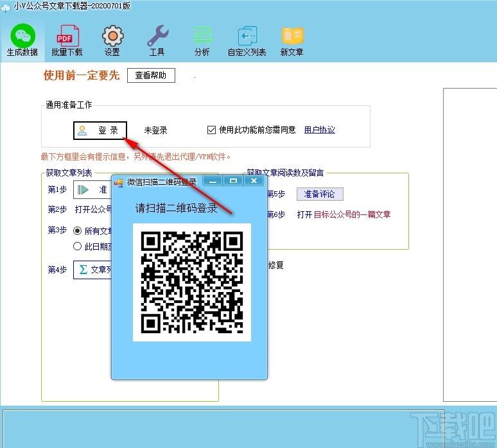Click the 未登录 status text
497x448 pixels.
point(155,130)
